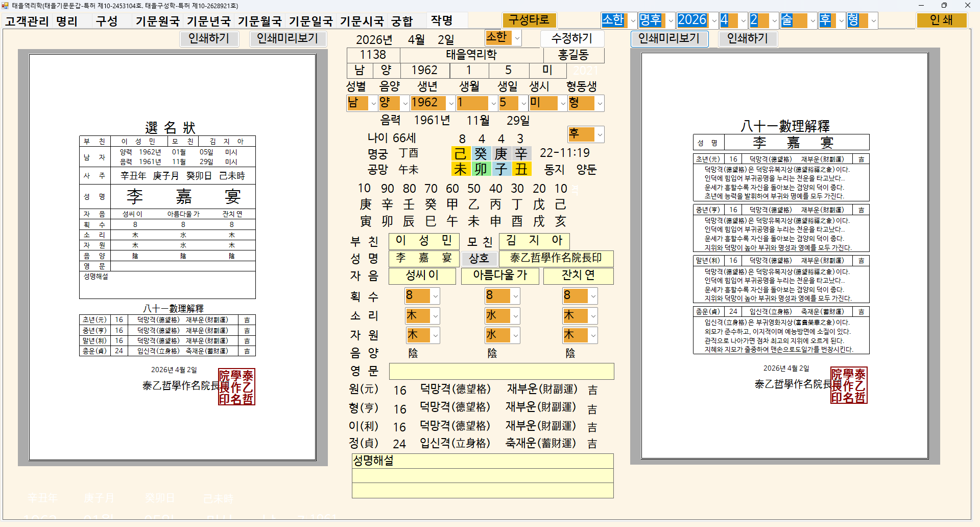Switch to 기문년국 tab

(x=208, y=21)
